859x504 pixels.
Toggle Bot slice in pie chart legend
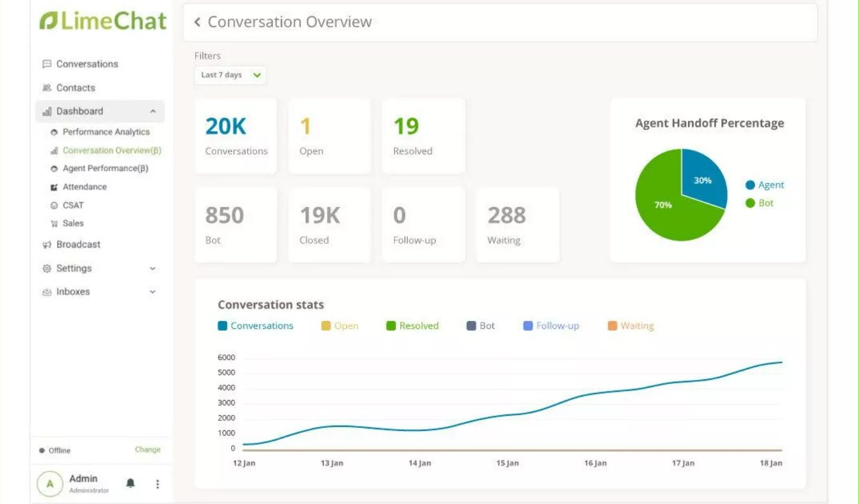click(759, 203)
